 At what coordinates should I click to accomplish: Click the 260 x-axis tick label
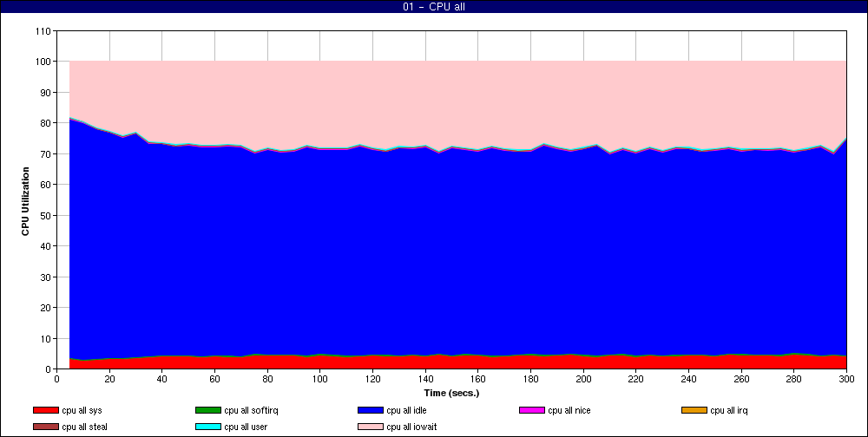741,379
